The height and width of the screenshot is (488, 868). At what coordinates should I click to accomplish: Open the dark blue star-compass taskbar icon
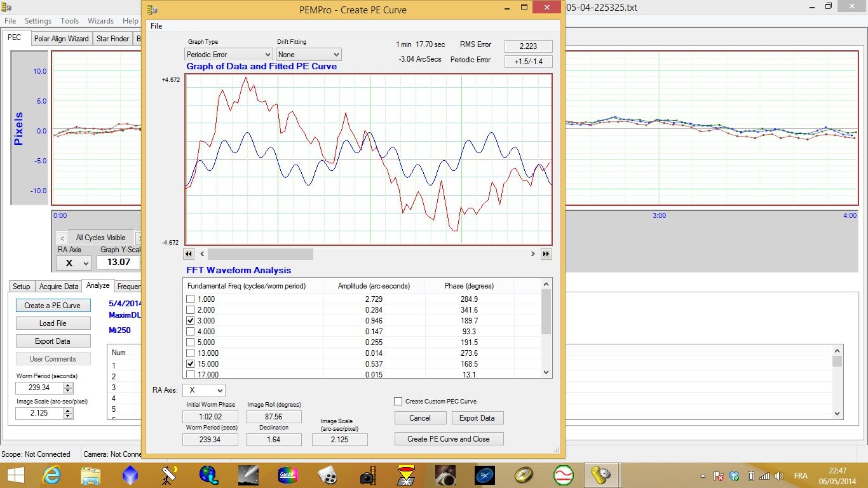485,475
